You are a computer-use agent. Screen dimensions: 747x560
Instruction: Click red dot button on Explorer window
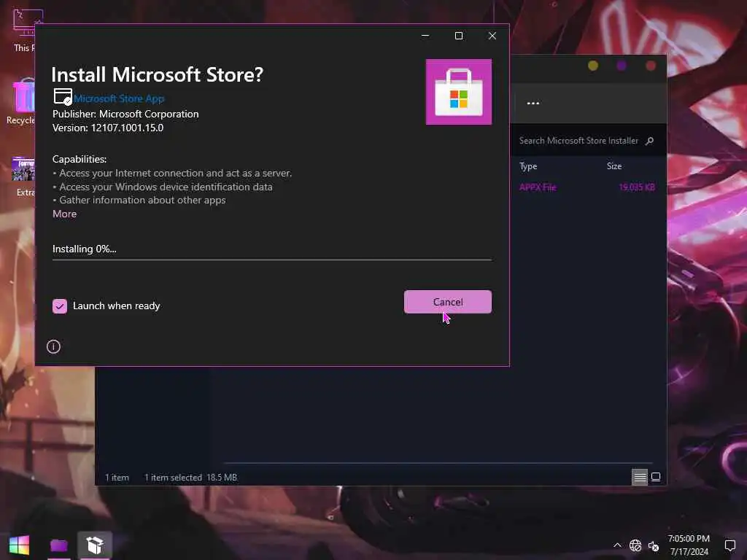click(x=651, y=66)
